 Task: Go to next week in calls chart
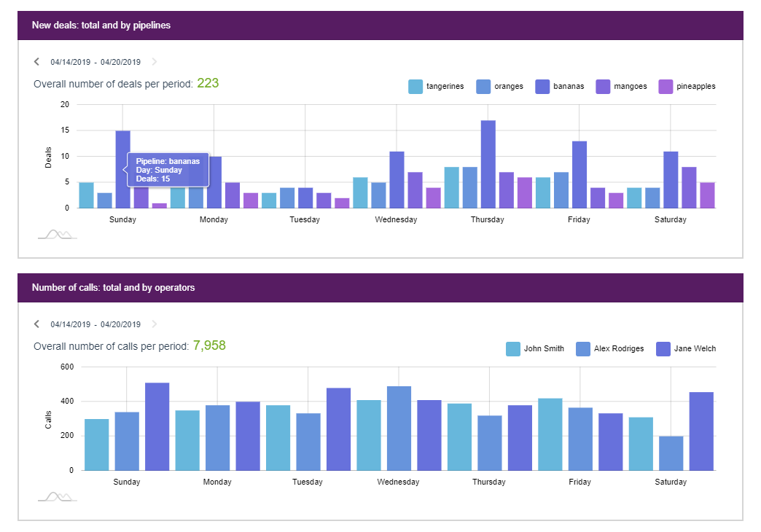154,324
